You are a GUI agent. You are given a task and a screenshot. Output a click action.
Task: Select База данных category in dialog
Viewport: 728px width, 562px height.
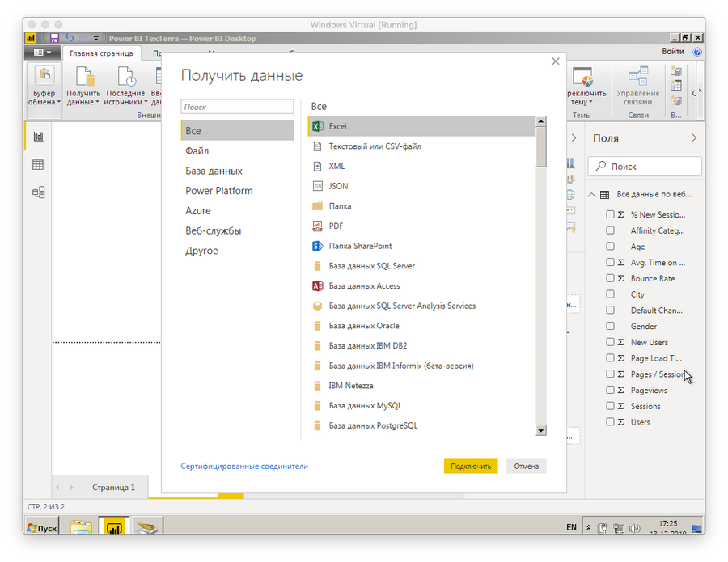214,171
